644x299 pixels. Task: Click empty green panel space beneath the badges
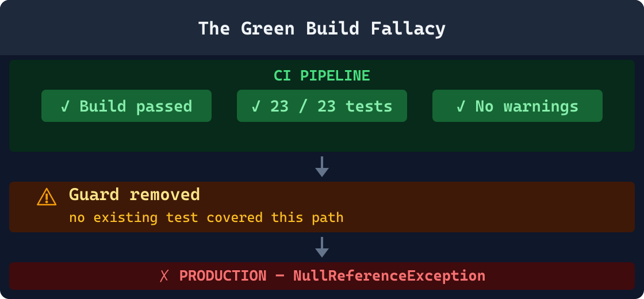pyautogui.click(x=322, y=138)
